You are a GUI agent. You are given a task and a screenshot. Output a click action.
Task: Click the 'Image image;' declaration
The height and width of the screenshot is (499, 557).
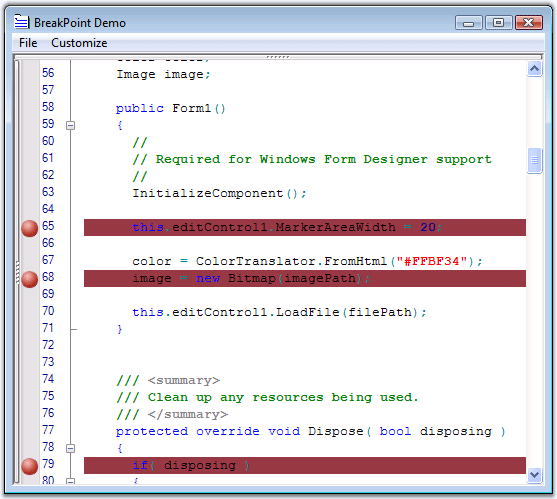click(163, 75)
